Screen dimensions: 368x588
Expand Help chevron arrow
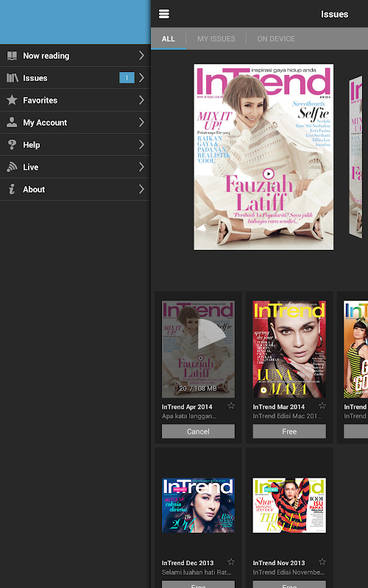pyautogui.click(x=141, y=144)
